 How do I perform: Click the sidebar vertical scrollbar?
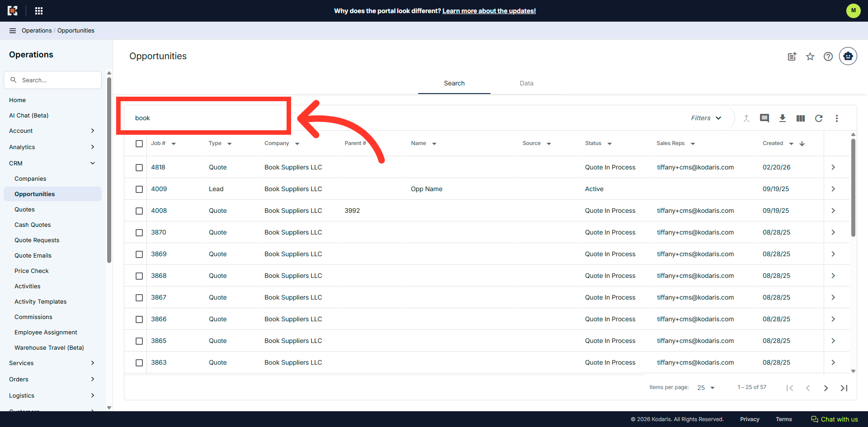(109, 169)
